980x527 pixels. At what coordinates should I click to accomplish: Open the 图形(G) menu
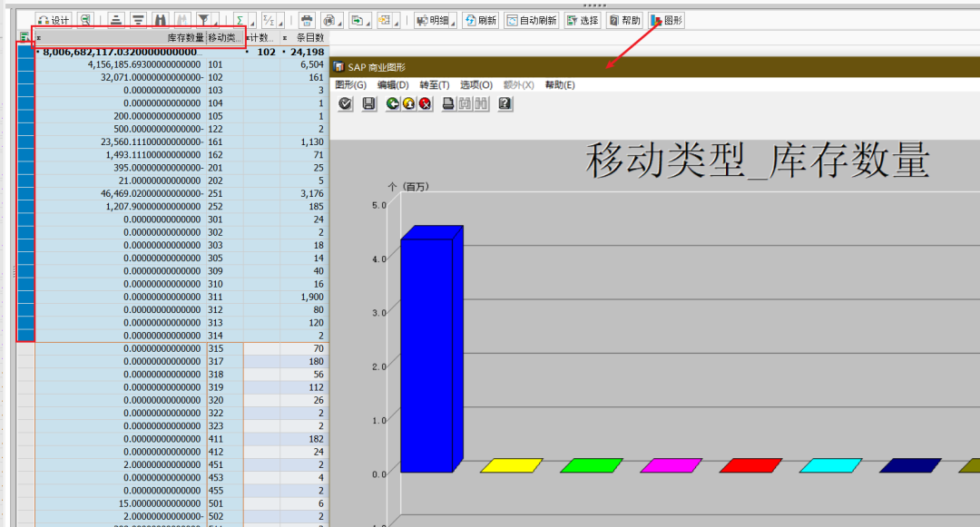350,85
